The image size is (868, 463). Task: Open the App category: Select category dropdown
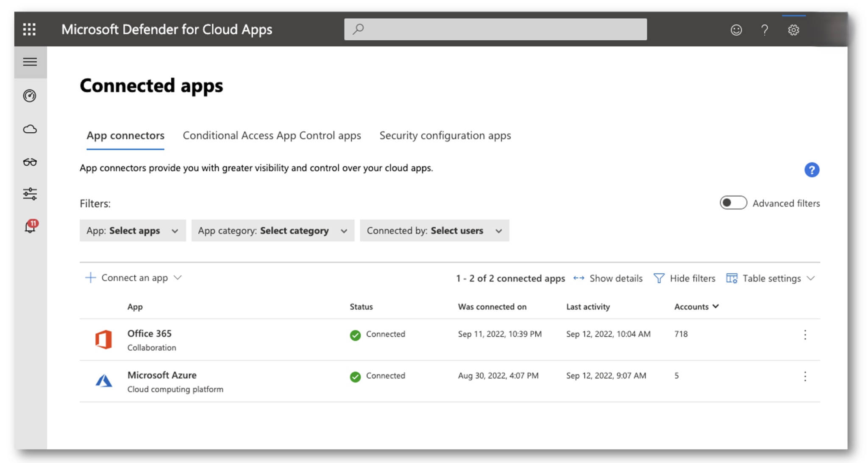coord(273,231)
